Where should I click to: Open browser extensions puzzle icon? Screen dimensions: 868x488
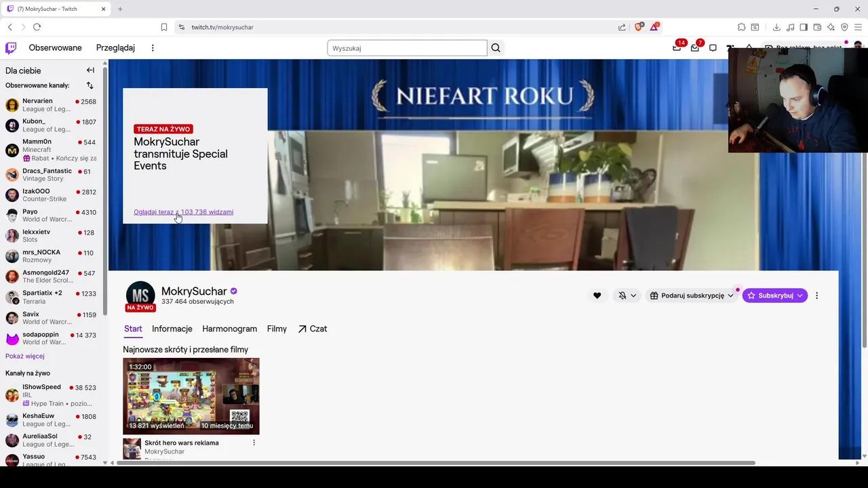741,27
